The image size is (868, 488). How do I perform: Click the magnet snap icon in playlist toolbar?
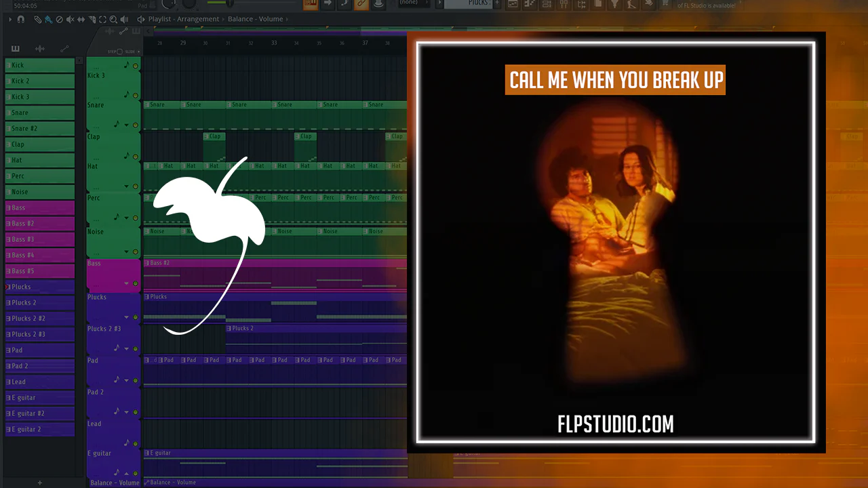click(x=21, y=20)
